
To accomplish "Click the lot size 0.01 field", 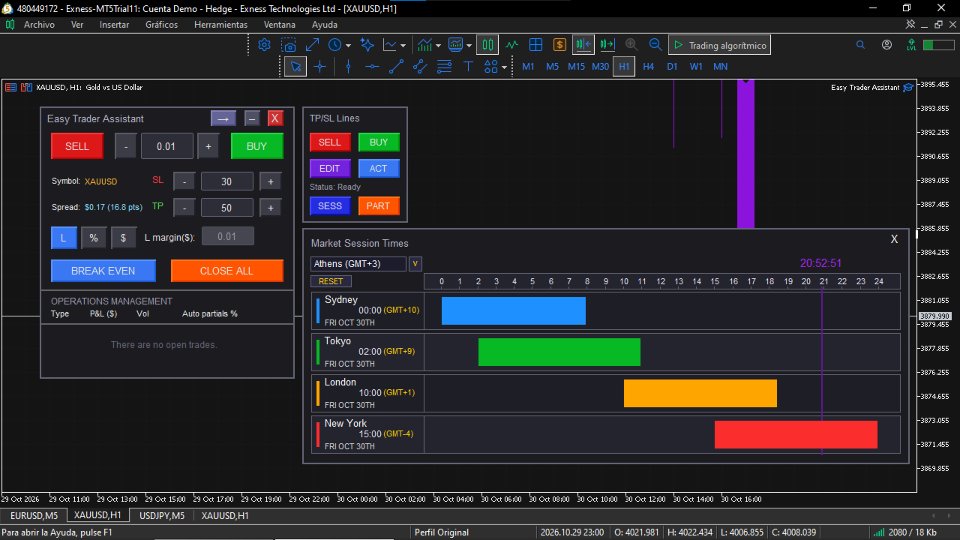I will pyautogui.click(x=167, y=146).
